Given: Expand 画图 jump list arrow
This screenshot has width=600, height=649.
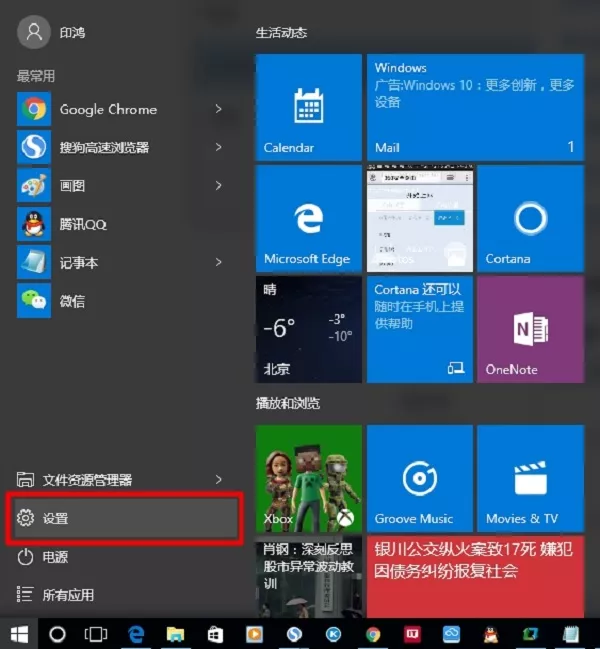Looking at the screenshot, I should 218,185.
